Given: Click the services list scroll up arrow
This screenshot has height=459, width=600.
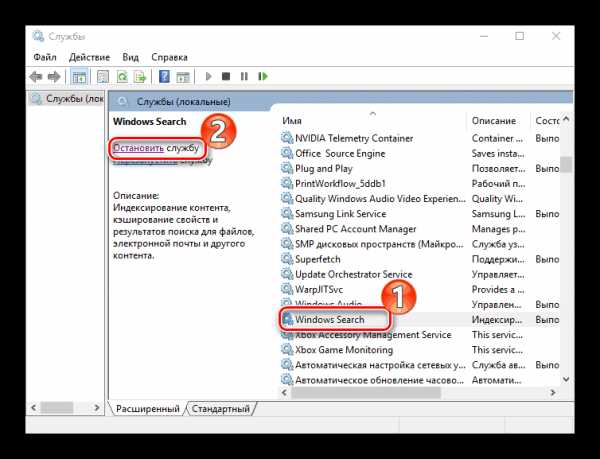Looking at the screenshot, I should coord(566,119).
